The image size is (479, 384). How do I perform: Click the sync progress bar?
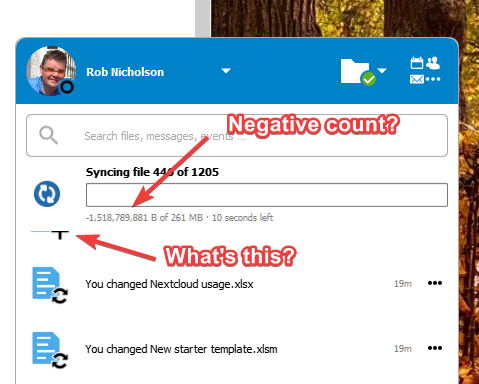coord(267,195)
